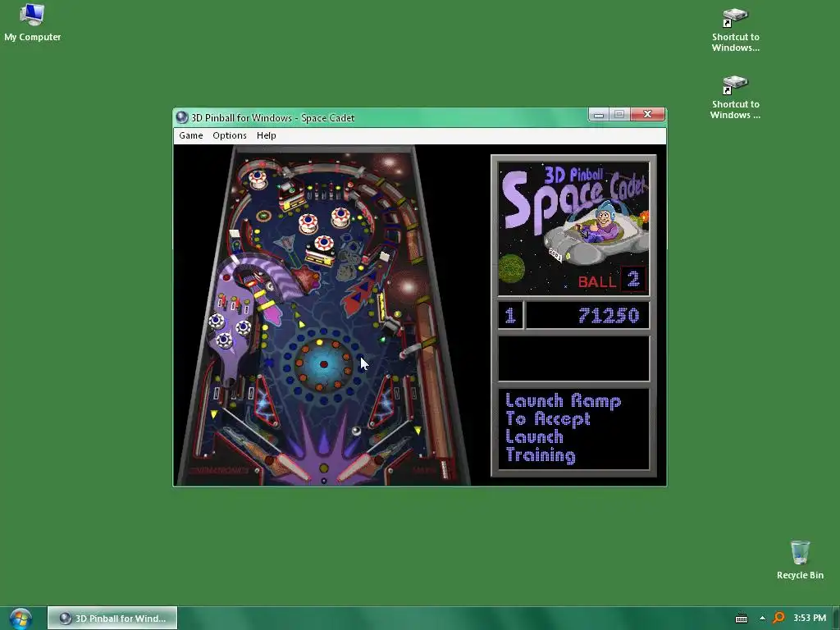Show hidden tray icons arrow
The width and height of the screenshot is (840, 630).
[x=762, y=619]
